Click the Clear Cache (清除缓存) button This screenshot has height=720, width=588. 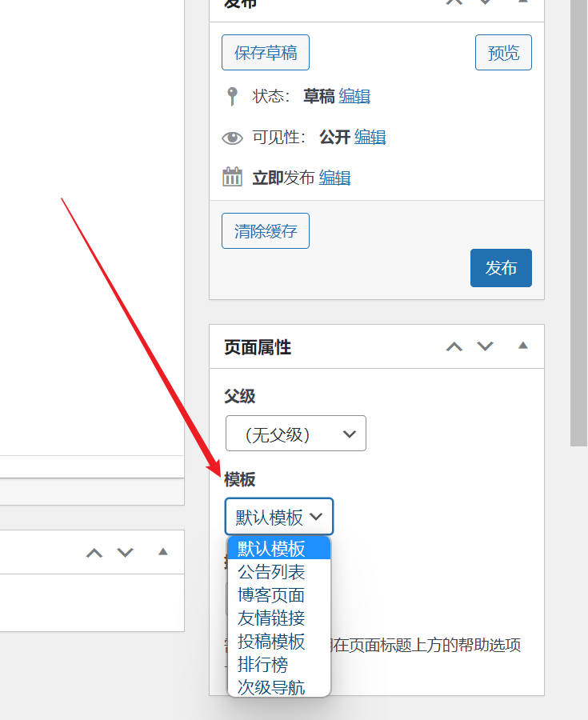(265, 231)
